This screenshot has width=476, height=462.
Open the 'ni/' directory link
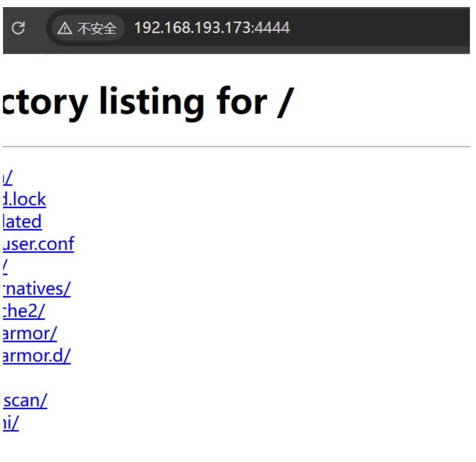click(11, 423)
